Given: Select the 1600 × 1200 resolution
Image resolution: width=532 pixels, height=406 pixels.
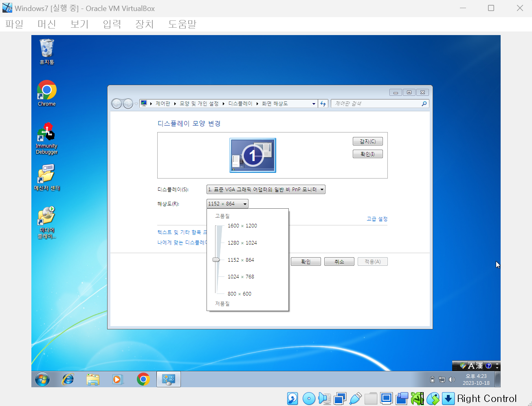Looking at the screenshot, I should click(242, 226).
